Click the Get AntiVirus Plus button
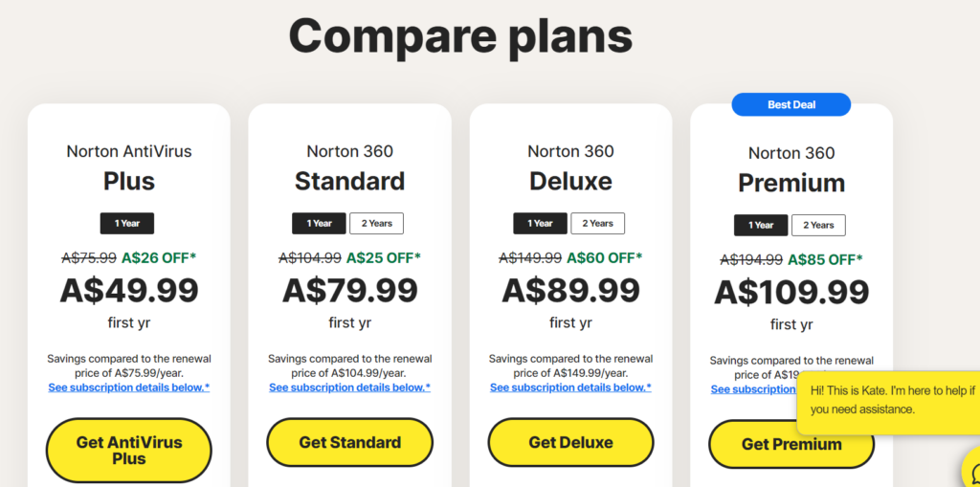This screenshot has height=487, width=980. pos(129,450)
